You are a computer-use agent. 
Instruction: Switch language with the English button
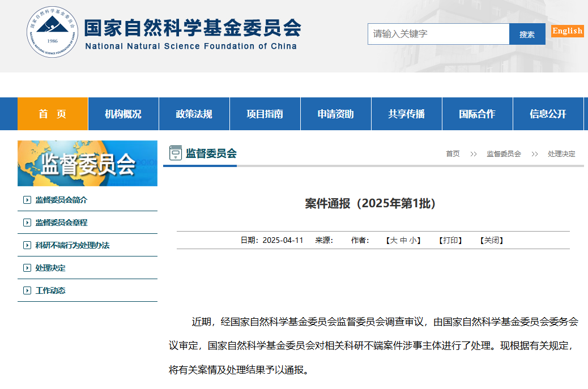pyautogui.click(x=567, y=31)
